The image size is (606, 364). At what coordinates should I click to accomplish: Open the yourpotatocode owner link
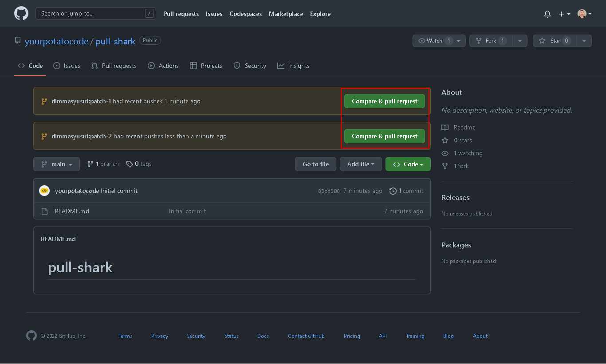(56, 41)
